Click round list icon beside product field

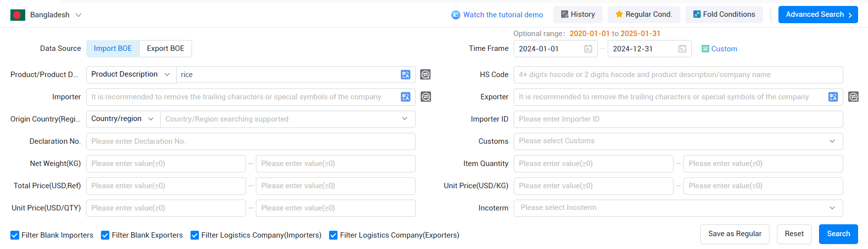pos(425,75)
